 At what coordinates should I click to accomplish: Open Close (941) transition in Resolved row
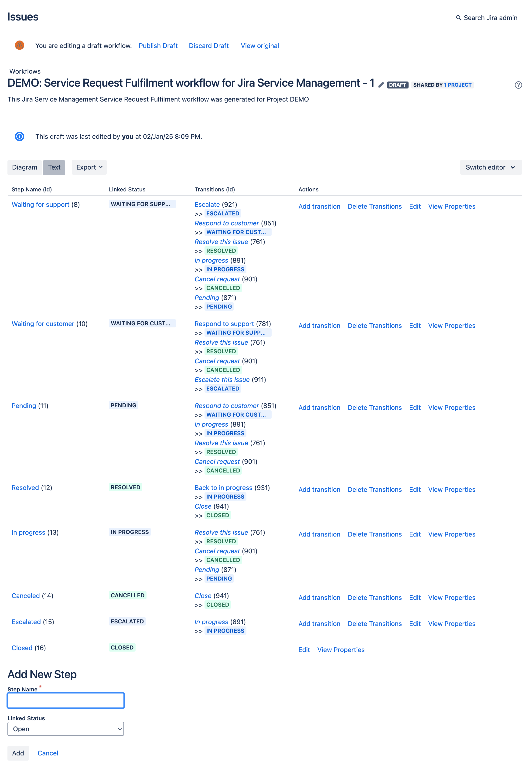pyautogui.click(x=203, y=506)
